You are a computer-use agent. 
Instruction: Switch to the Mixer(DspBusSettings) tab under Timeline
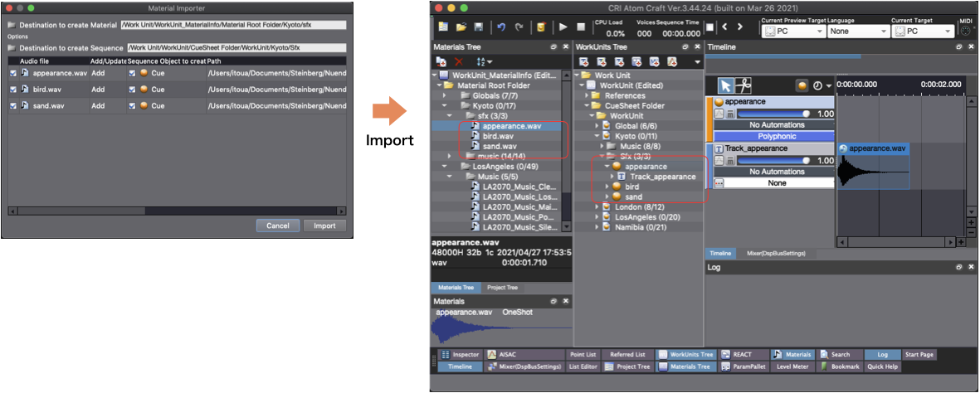coord(776,254)
